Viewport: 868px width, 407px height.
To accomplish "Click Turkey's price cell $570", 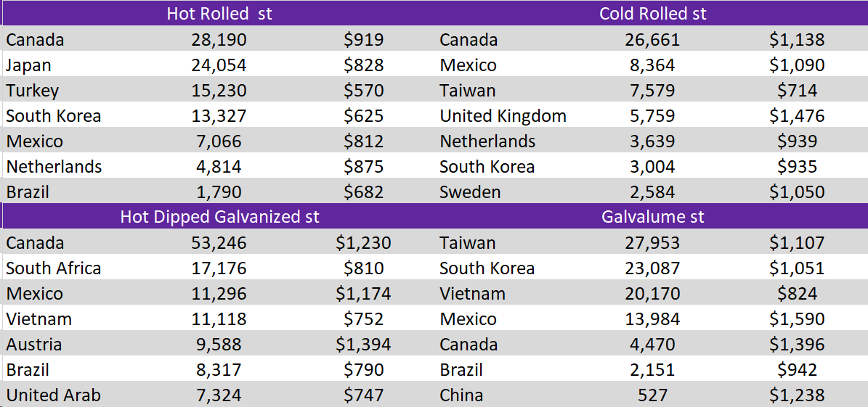I will 363,91.
